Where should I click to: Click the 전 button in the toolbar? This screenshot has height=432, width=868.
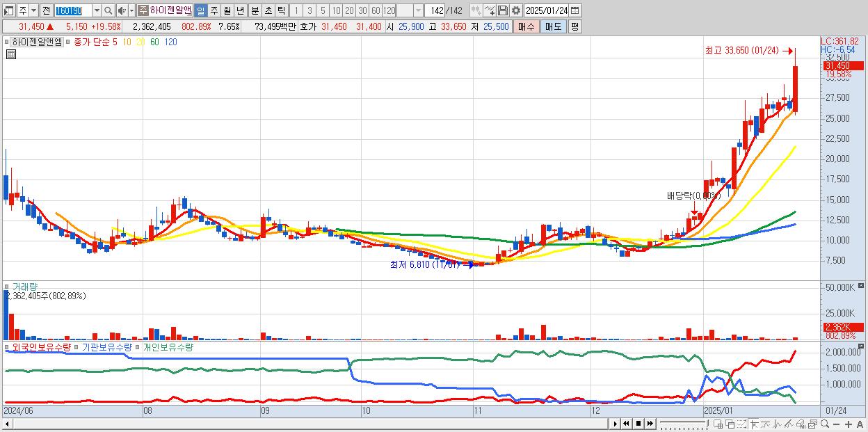[x=46, y=11]
